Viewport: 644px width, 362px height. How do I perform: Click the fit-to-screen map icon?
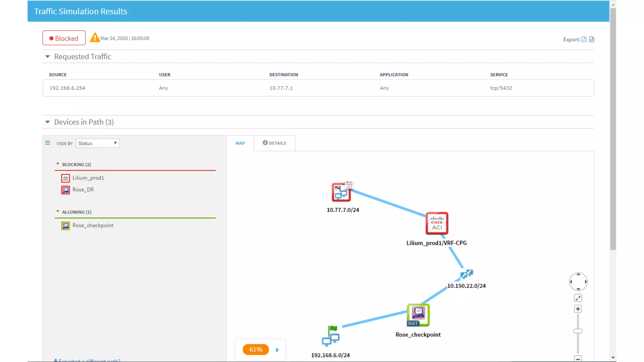pyautogui.click(x=578, y=298)
